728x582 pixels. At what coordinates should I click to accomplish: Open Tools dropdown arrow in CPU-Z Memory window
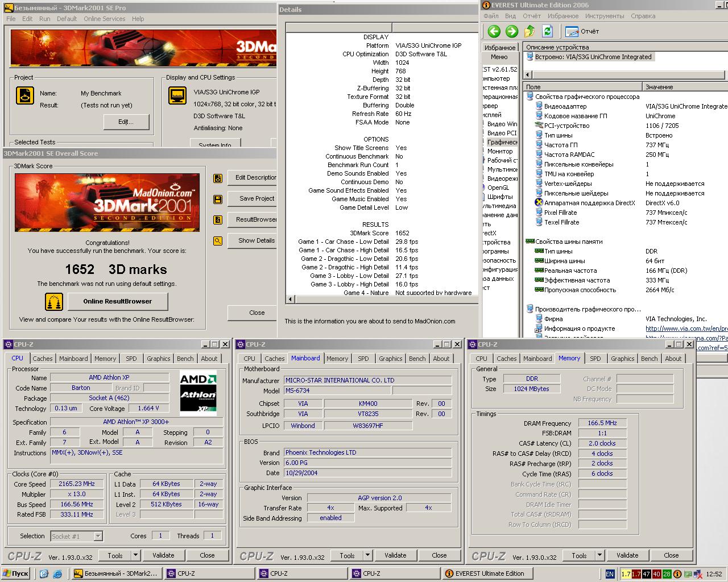coord(599,555)
